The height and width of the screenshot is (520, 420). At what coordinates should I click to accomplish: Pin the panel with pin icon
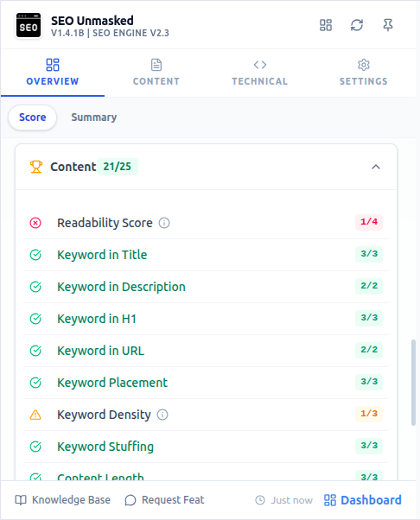(x=388, y=25)
